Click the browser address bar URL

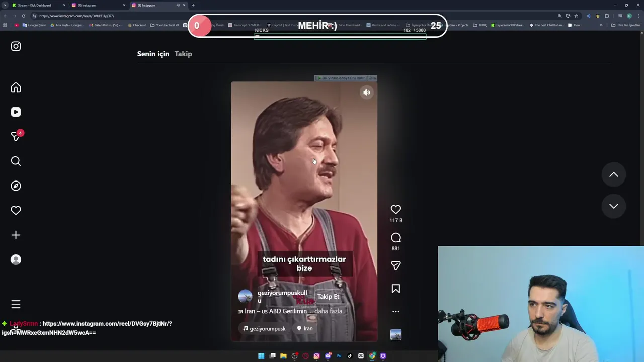pyautogui.click(x=76, y=16)
